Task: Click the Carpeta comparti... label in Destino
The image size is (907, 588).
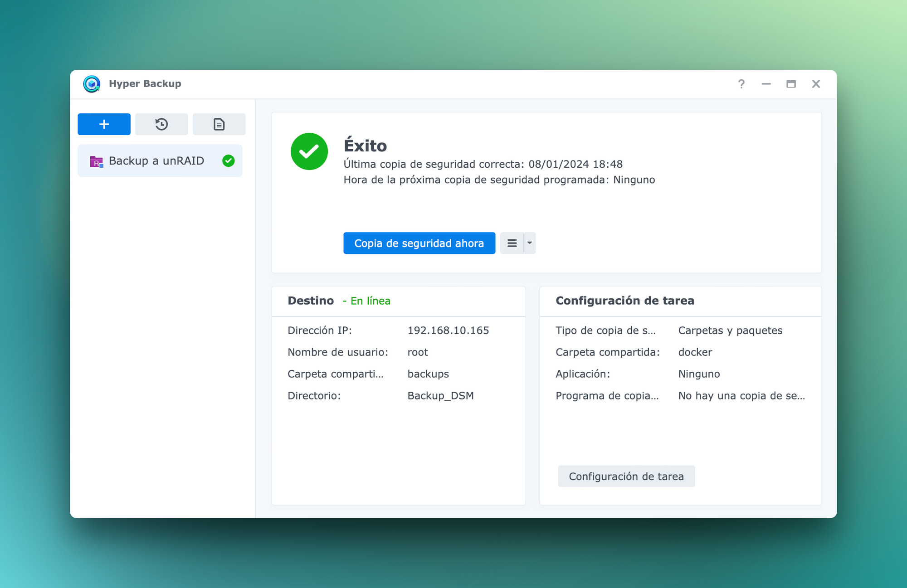Action: point(335,374)
